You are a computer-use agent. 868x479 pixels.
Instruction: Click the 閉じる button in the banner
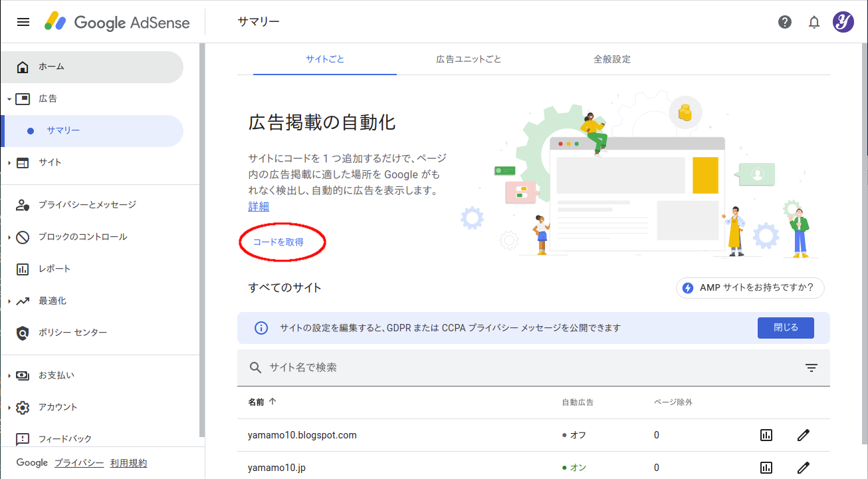786,327
